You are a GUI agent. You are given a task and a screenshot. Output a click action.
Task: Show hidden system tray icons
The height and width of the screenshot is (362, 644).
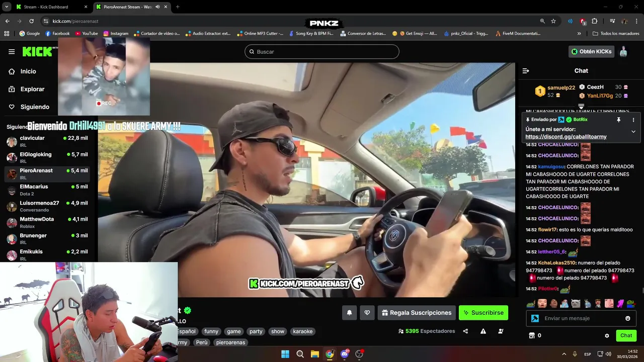[x=564, y=354]
